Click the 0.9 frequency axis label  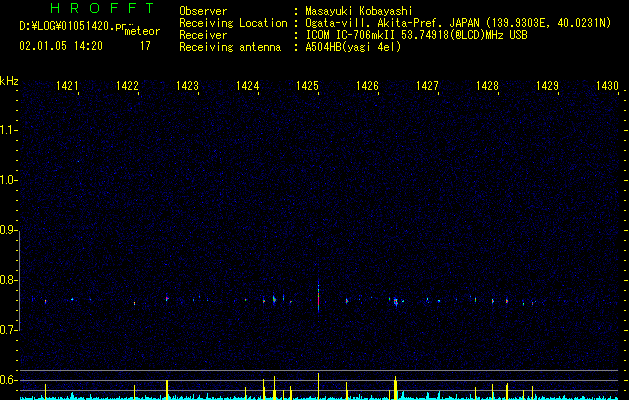pyautogui.click(x=8, y=230)
